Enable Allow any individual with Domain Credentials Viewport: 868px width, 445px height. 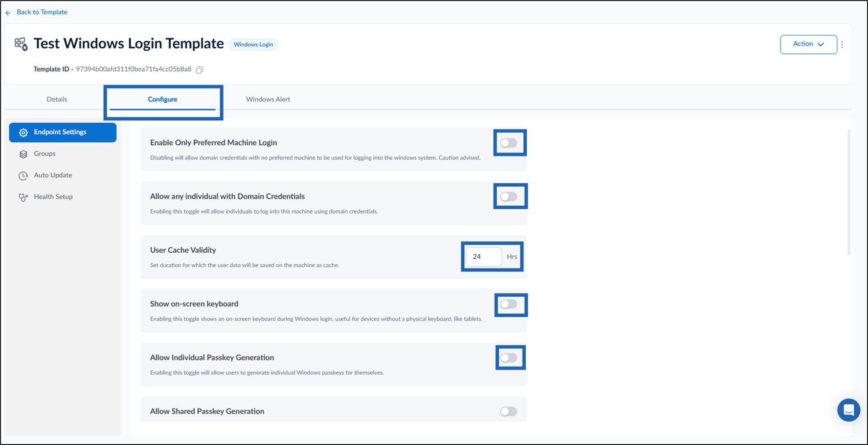point(508,197)
